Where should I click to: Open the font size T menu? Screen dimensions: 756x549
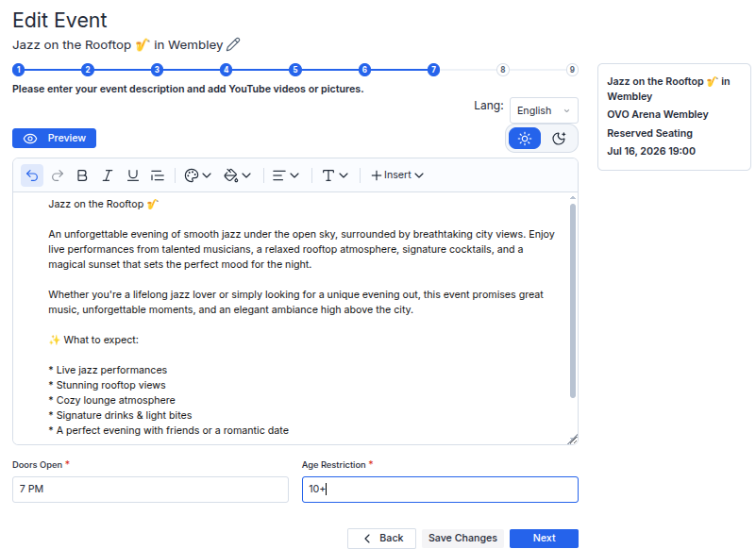coord(335,175)
